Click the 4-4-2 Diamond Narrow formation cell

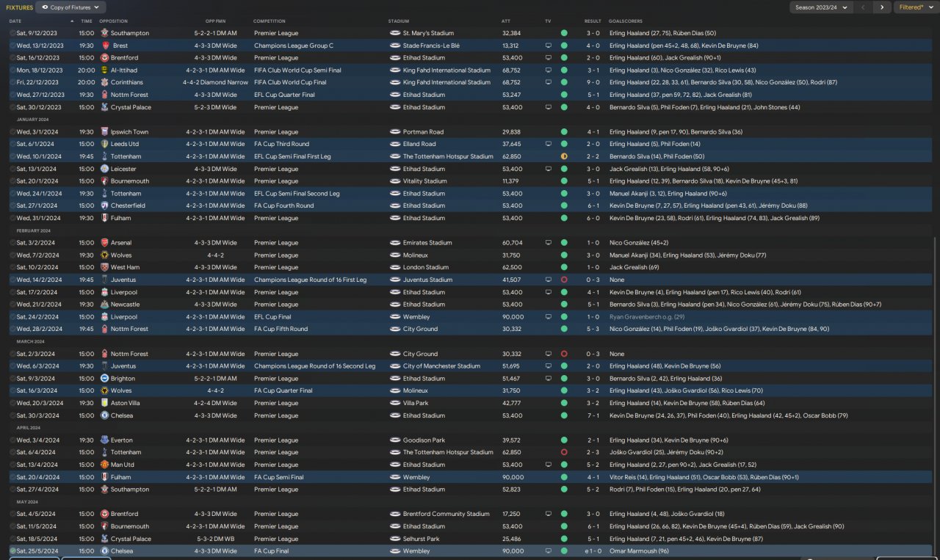click(216, 82)
